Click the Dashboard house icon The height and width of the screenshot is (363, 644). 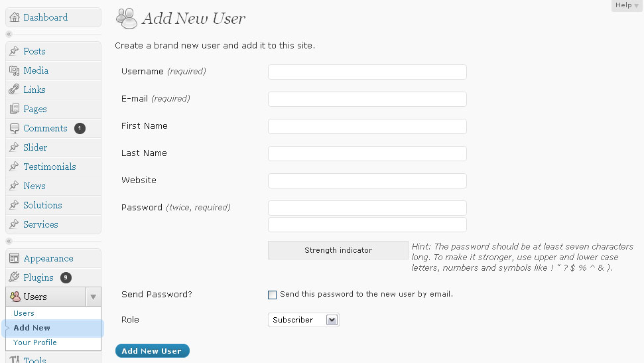15,17
